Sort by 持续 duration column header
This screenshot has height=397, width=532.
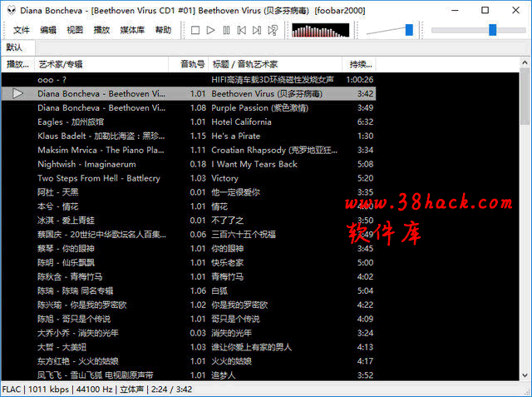(359, 64)
